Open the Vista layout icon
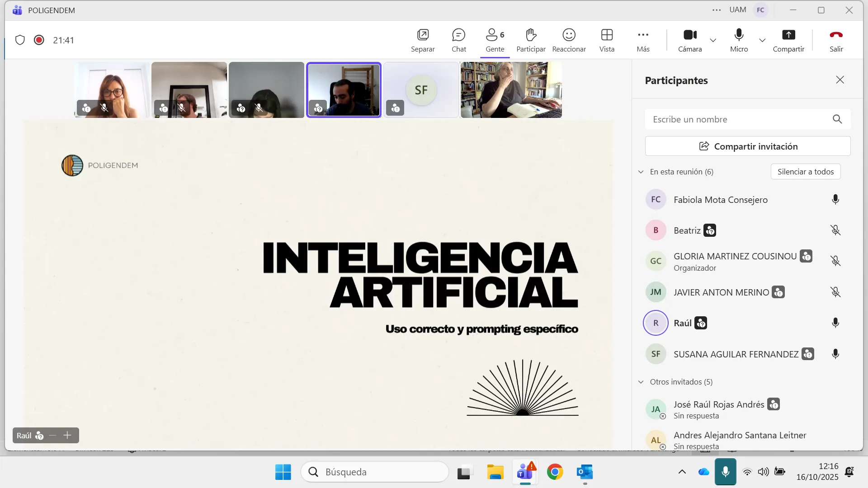868x488 pixels. pyautogui.click(x=607, y=35)
